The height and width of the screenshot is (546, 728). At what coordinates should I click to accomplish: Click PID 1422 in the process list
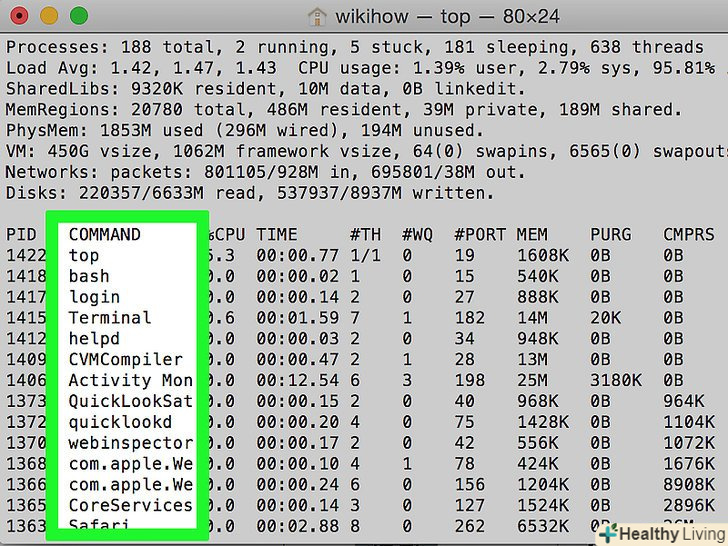[x=26, y=255]
